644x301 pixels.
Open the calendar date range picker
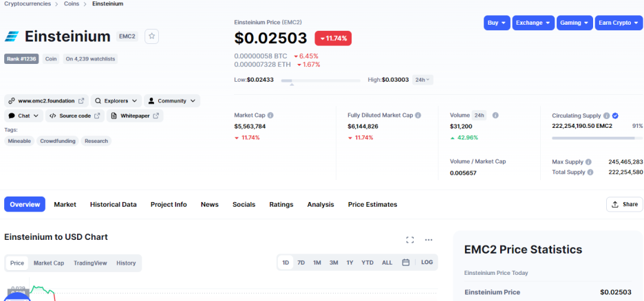[x=406, y=263]
